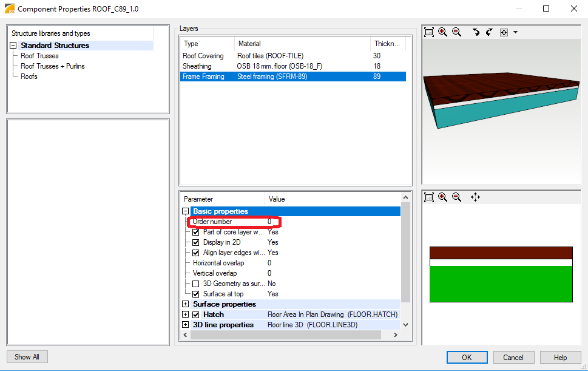Screen dimensions: 588x371
Task: Rotate 3D preview left with arrow icon
Action: 476,32
